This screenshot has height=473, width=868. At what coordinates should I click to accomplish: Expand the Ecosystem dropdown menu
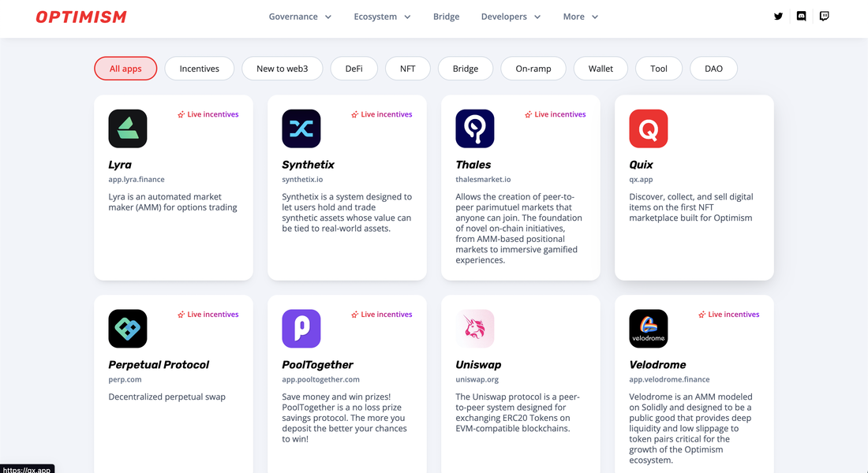click(x=382, y=17)
